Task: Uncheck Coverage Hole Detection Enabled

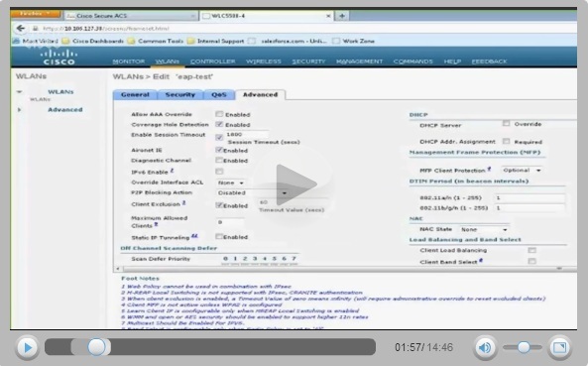Action: pyautogui.click(x=219, y=124)
